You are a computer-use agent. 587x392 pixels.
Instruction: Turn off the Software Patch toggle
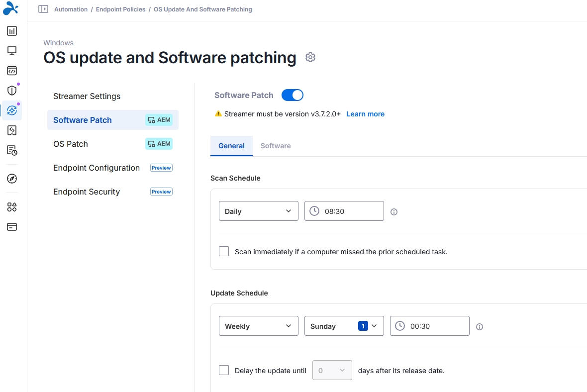[293, 95]
